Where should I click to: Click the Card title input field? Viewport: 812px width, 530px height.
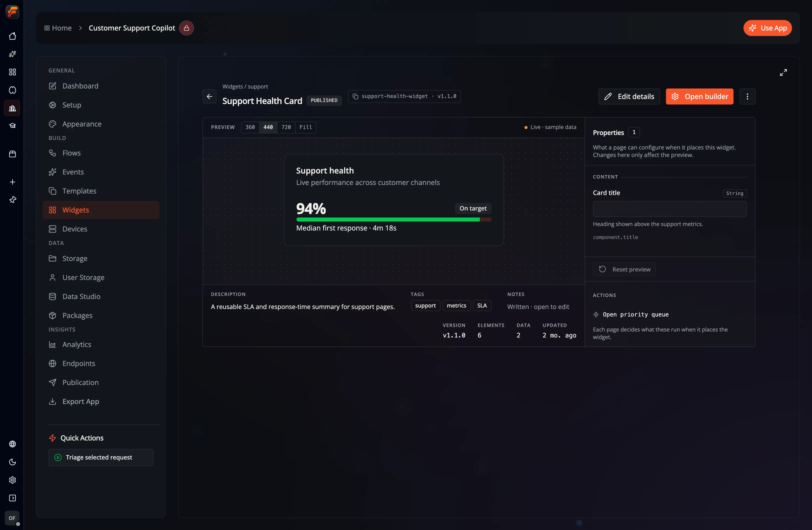pyautogui.click(x=670, y=209)
